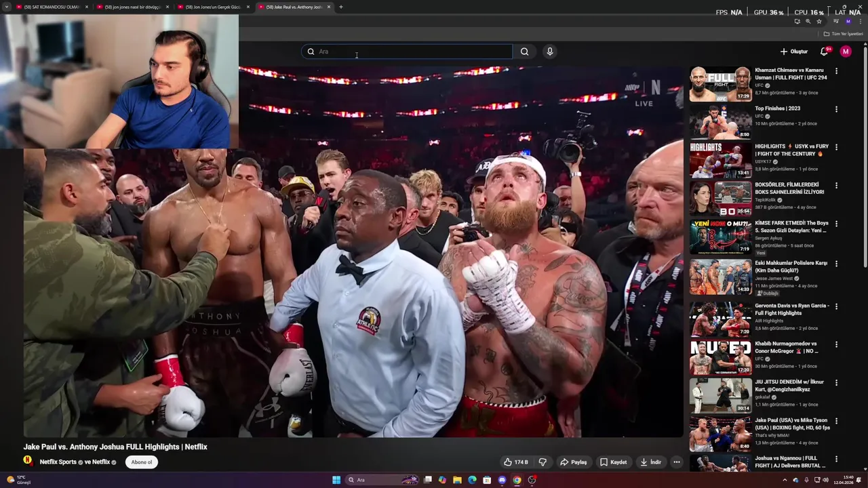This screenshot has width=868, height=488.
Task: Click Netflix Sports channel avatar
Action: pos(28,461)
